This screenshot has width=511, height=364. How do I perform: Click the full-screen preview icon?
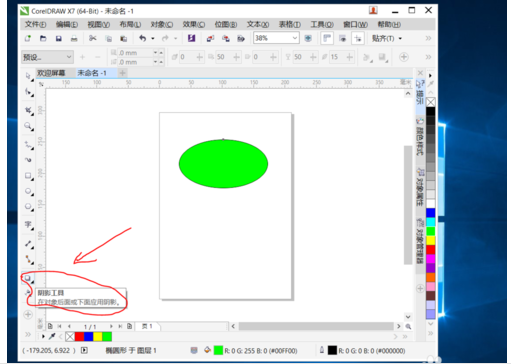pos(308,38)
